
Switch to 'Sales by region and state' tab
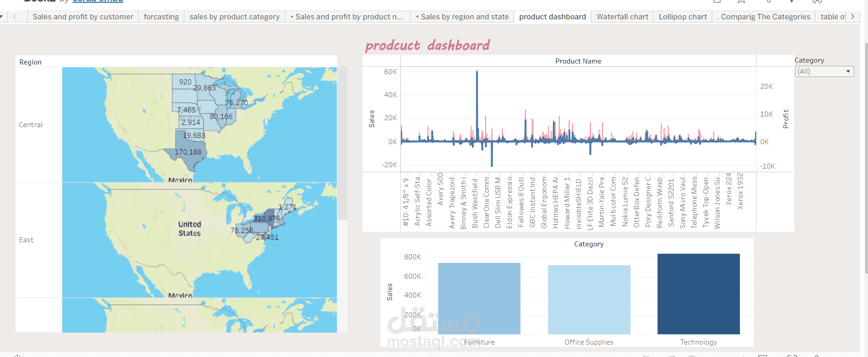pos(462,17)
